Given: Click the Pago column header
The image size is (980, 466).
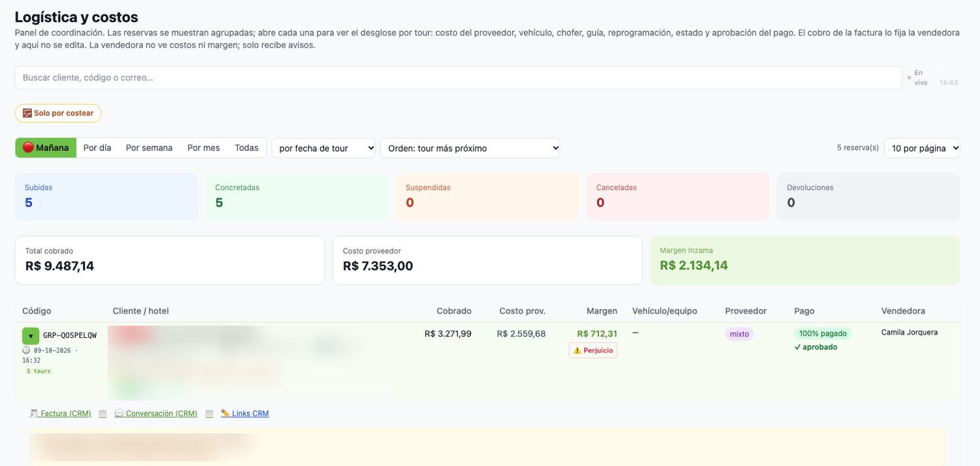Looking at the screenshot, I should [x=804, y=311].
